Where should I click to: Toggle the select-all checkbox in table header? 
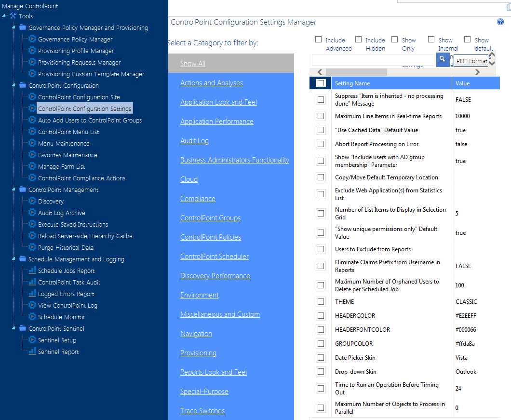(320, 83)
